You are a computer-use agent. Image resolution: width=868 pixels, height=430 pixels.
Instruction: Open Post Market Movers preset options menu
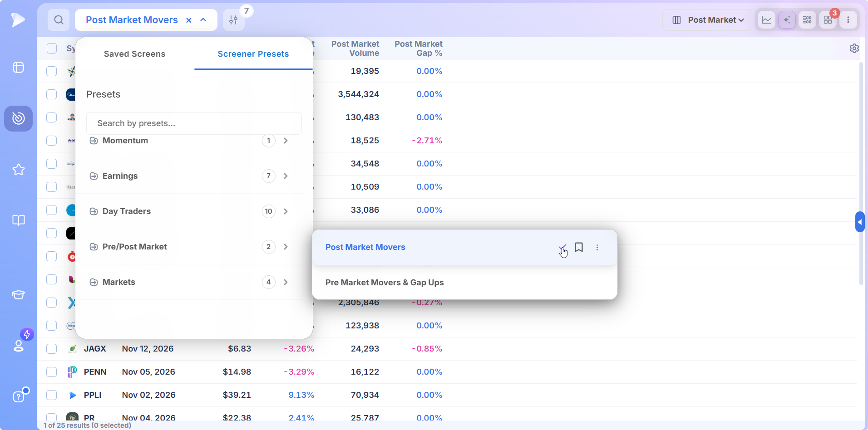click(x=597, y=247)
